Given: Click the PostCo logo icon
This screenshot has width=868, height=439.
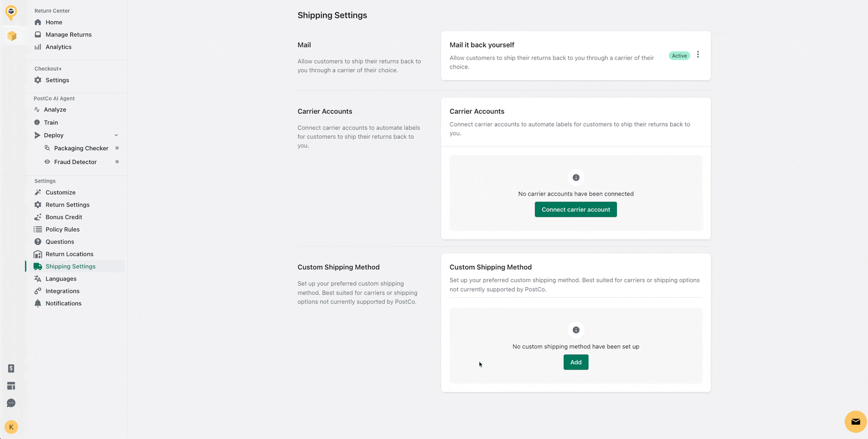Looking at the screenshot, I should click(11, 11).
